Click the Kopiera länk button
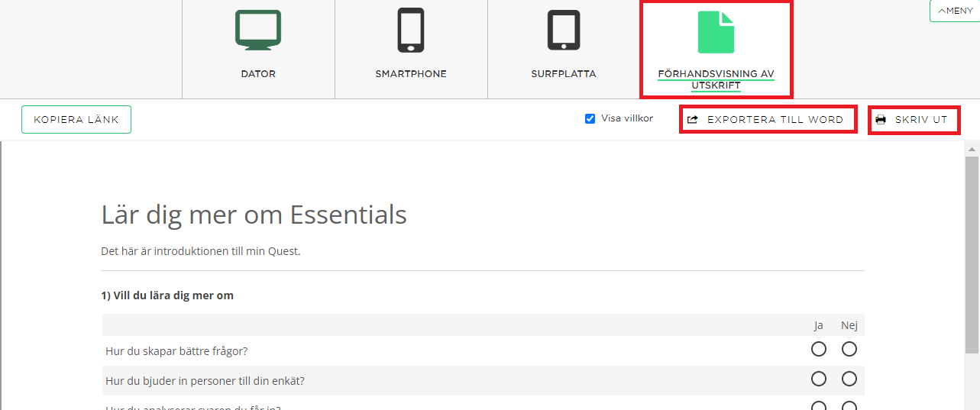The width and height of the screenshot is (980, 410). pyautogui.click(x=76, y=120)
